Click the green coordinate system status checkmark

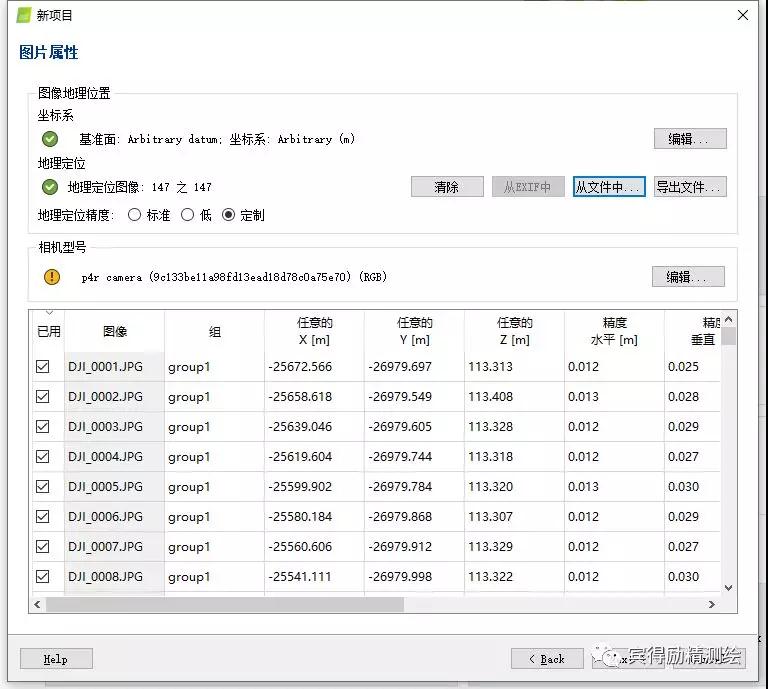click(x=50, y=139)
